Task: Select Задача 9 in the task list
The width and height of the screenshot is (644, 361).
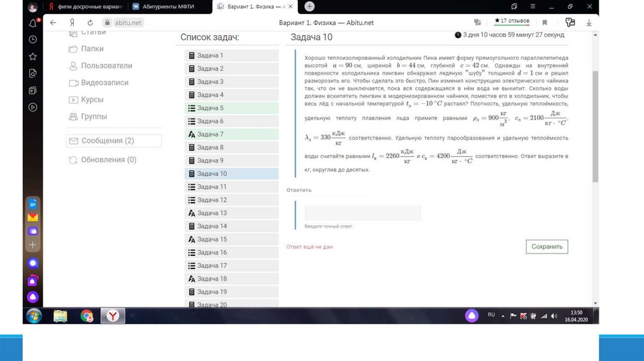Action: [x=231, y=160]
